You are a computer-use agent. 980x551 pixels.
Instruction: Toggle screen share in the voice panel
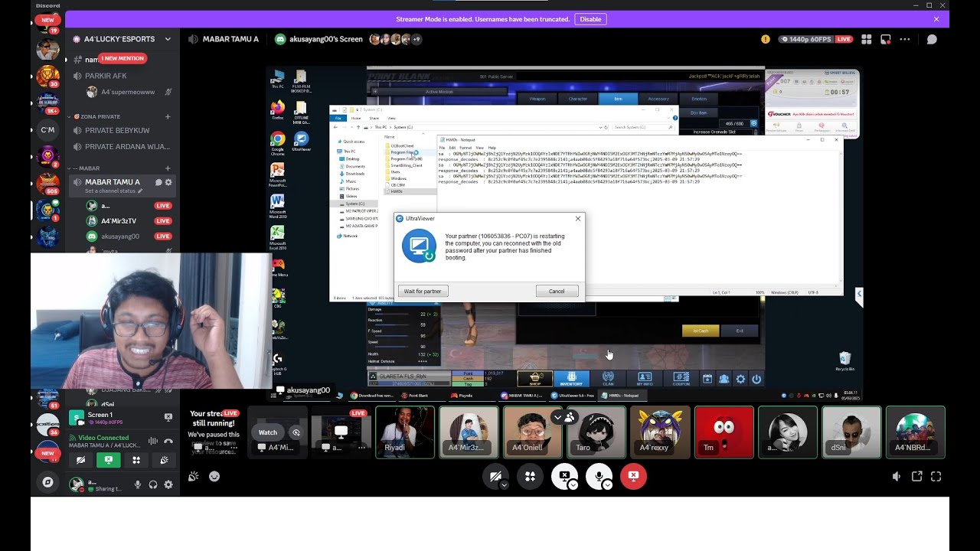click(109, 460)
